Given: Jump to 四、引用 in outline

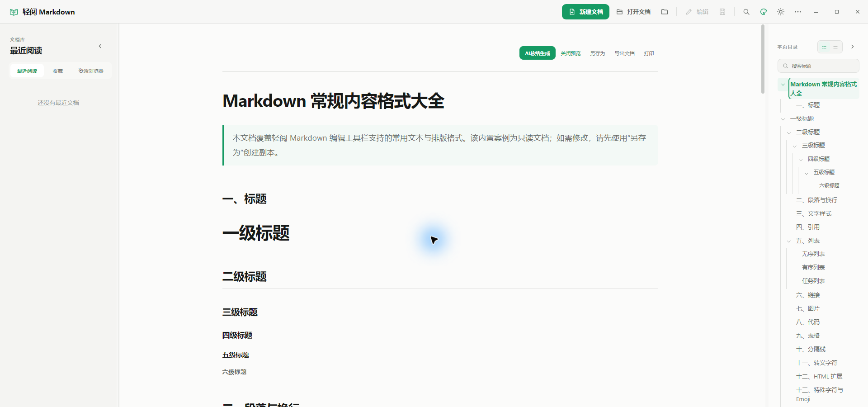Looking at the screenshot, I should tap(808, 227).
